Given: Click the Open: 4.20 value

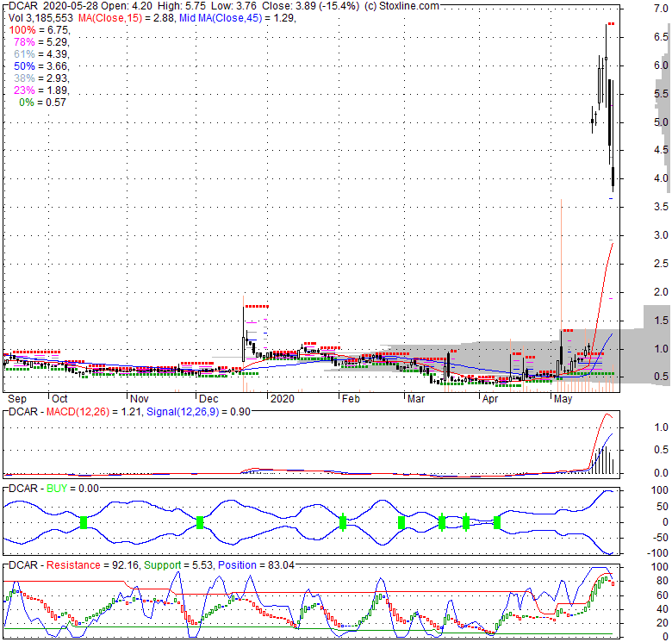Looking at the screenshot, I should click(x=127, y=6).
